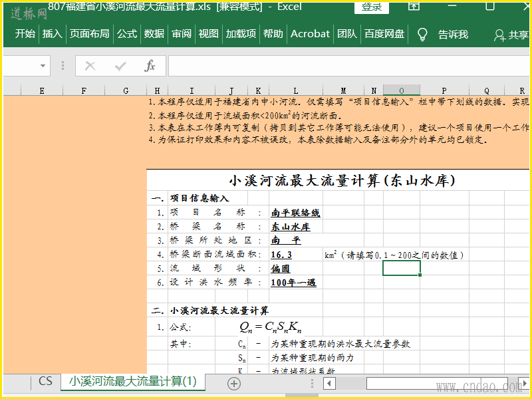Click the 告诉我 search box
Viewport: 532px width, 399px height.
(453, 35)
